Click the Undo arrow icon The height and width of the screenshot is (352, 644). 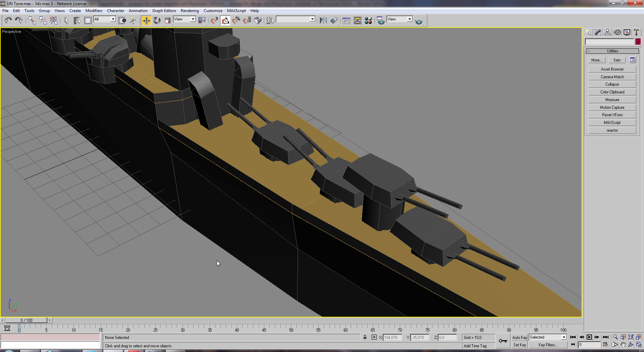point(8,21)
